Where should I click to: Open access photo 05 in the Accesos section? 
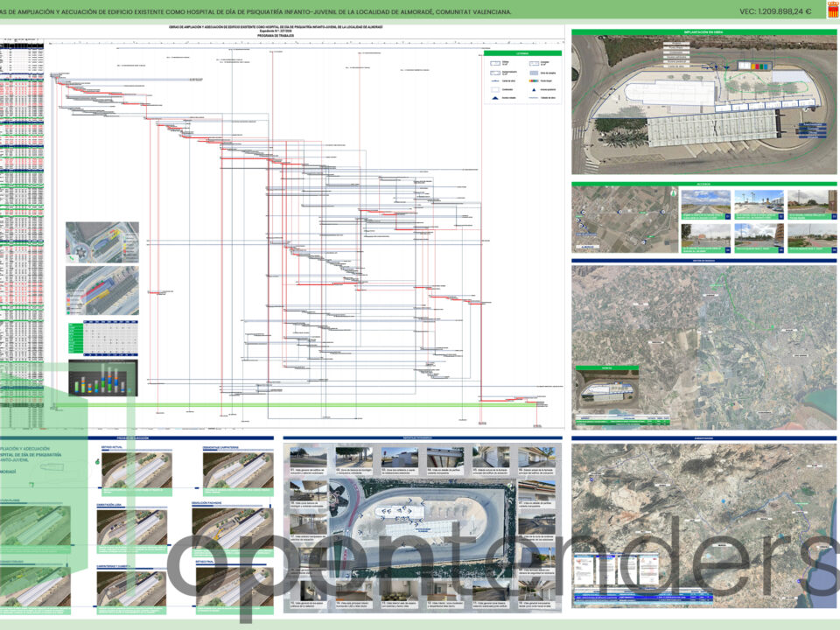click(759, 238)
